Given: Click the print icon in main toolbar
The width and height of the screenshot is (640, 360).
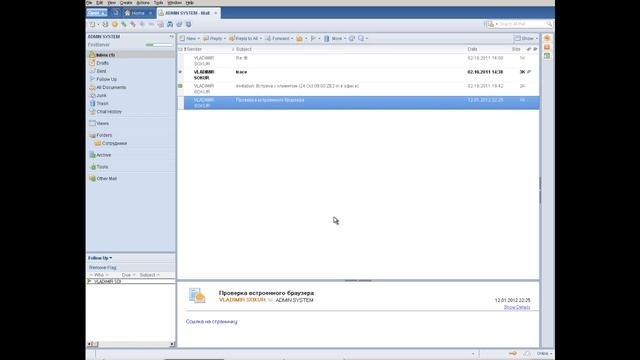Looking at the screenshot, I should 105,24.
